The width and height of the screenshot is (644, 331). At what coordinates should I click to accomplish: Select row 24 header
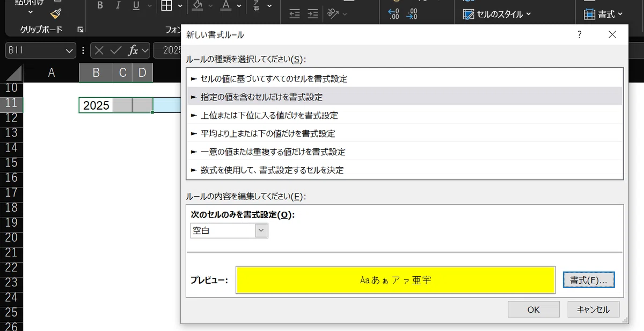[x=11, y=297]
